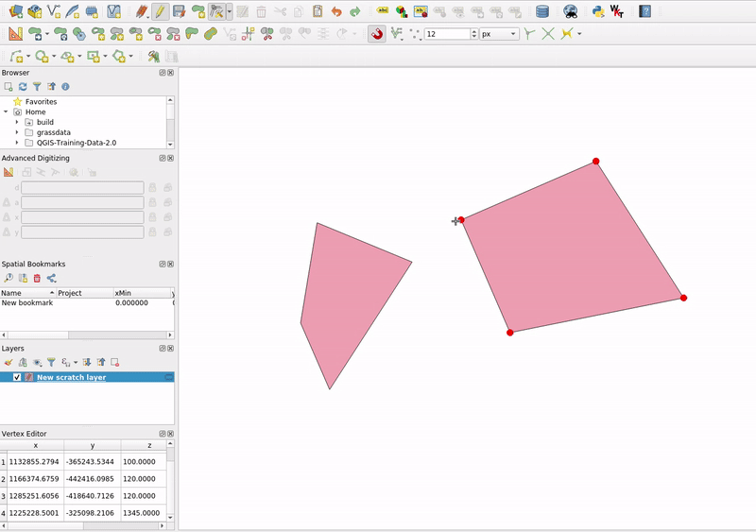Viewport: 756px width, 532px height.
Task: Select Favorites in Browser tree
Action: [41, 101]
